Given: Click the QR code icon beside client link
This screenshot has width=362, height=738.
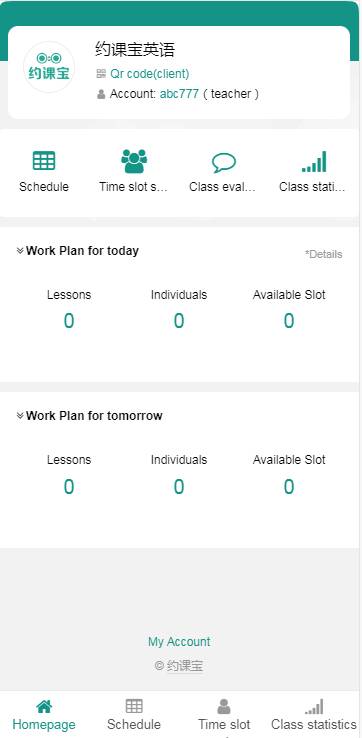Looking at the screenshot, I should click(x=101, y=74).
